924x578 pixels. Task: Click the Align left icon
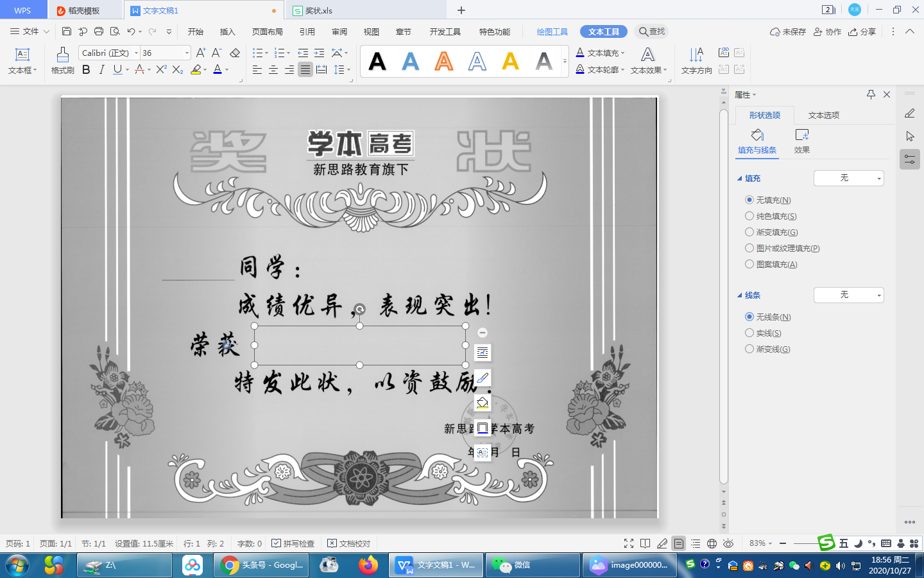[257, 69]
